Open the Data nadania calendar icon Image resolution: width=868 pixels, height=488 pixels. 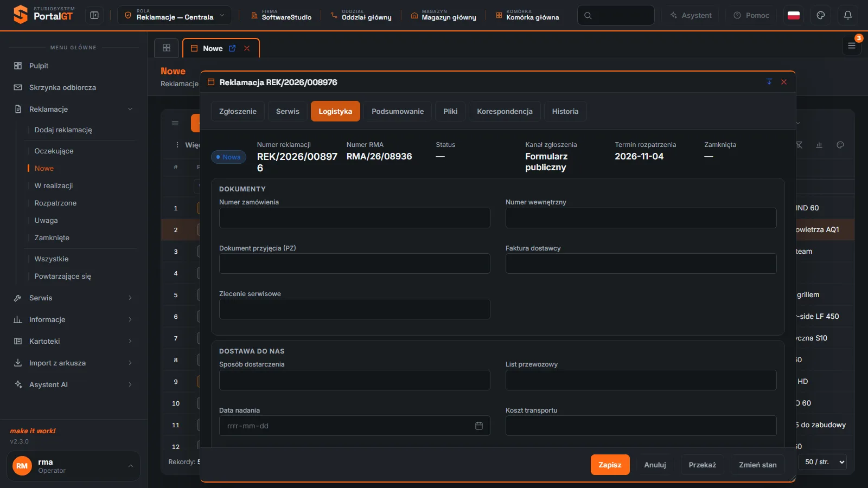click(479, 426)
